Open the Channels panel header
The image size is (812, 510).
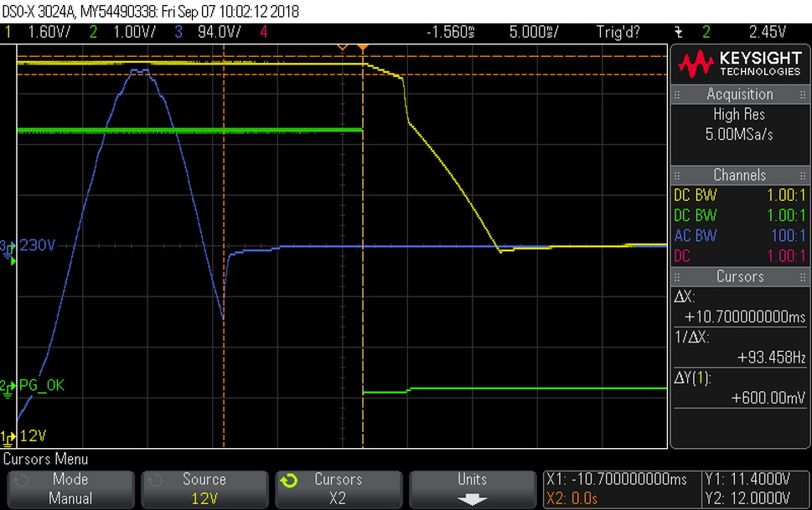(739, 175)
